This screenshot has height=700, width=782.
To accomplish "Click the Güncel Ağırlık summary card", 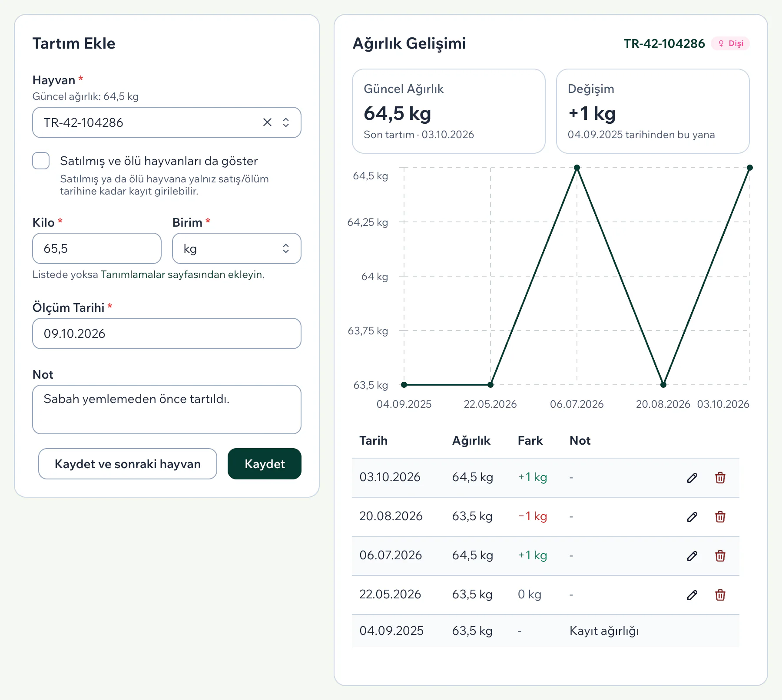I will 449,111.
